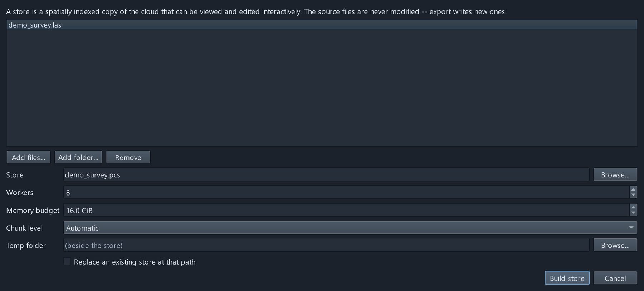Increase the Workers count with up arrow

coord(633,189)
